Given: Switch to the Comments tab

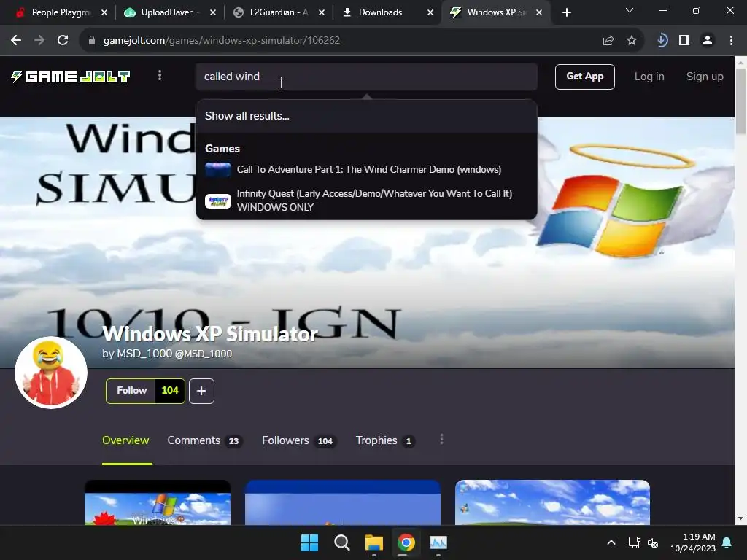Looking at the screenshot, I should click(x=204, y=440).
